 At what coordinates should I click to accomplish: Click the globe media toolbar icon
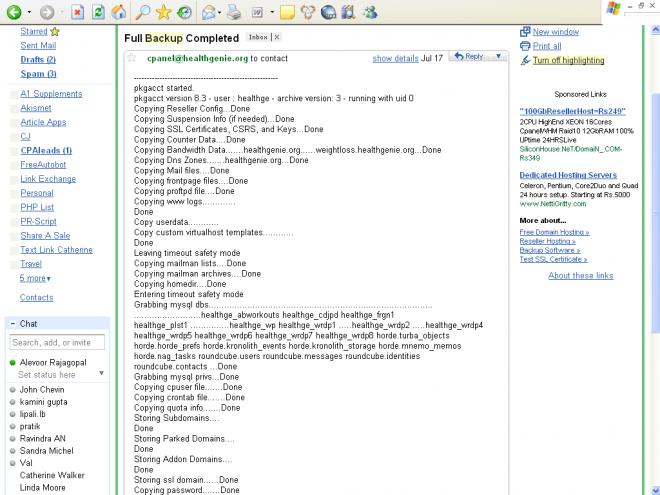328,12
